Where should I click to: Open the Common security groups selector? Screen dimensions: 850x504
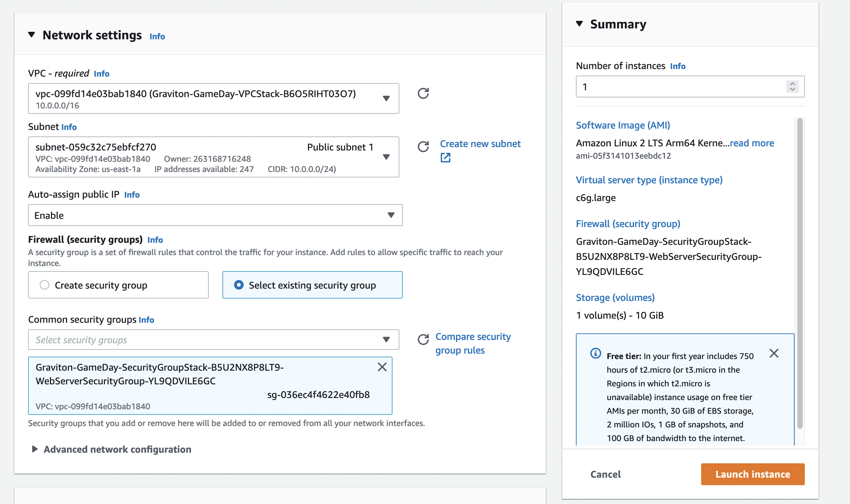pyautogui.click(x=214, y=340)
